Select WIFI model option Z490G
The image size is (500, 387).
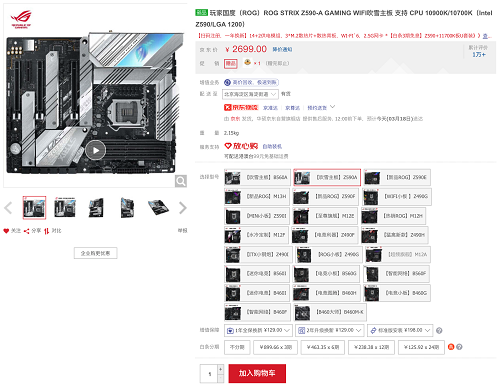point(397,197)
